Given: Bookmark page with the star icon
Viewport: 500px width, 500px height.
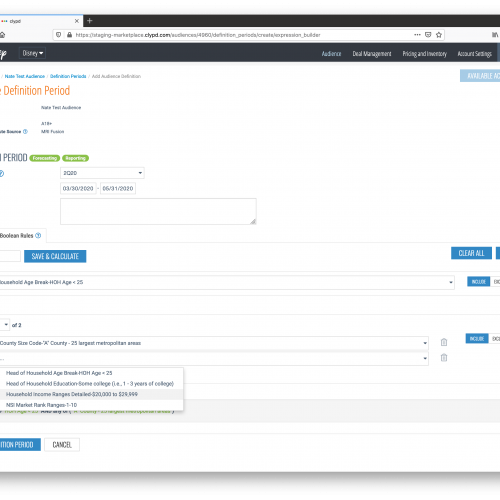Looking at the screenshot, I should (439, 35).
